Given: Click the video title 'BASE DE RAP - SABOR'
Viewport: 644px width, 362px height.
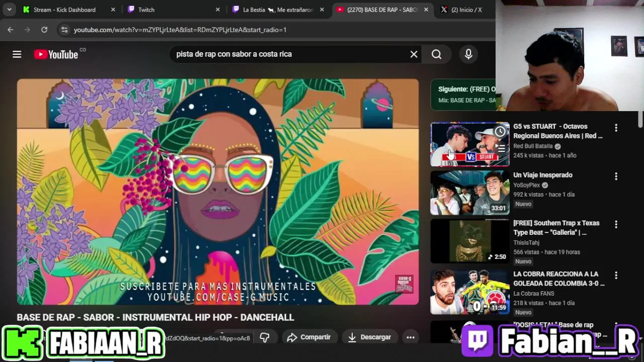Looking at the screenshot, I should coord(155,317).
